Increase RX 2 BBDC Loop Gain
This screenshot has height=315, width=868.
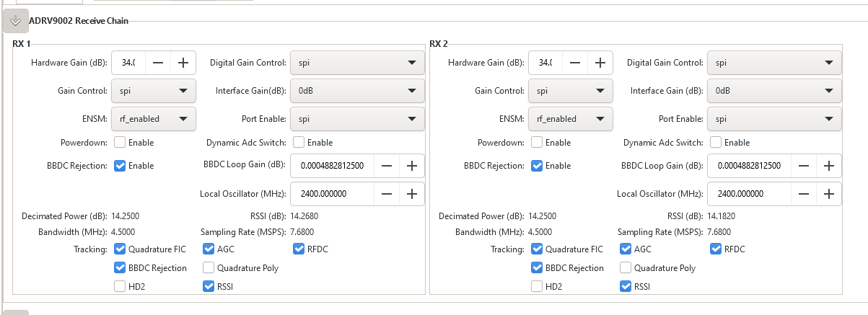[x=829, y=166]
